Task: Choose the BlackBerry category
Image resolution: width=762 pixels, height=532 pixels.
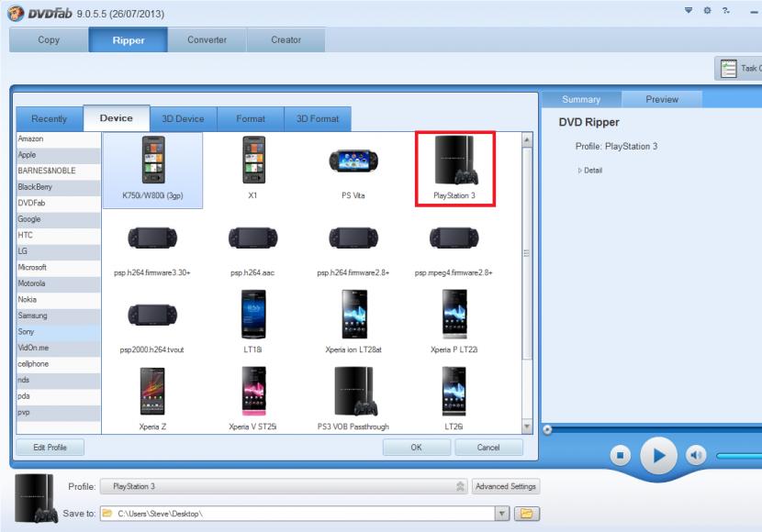Action: coord(59,187)
